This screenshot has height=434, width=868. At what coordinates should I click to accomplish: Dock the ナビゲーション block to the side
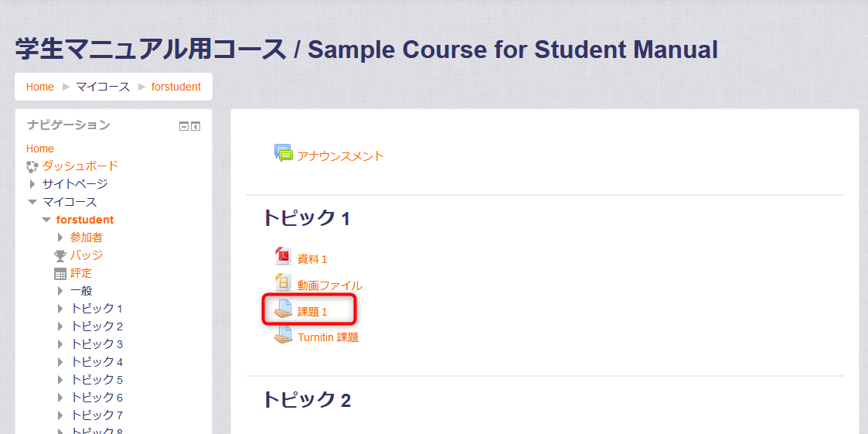click(196, 126)
